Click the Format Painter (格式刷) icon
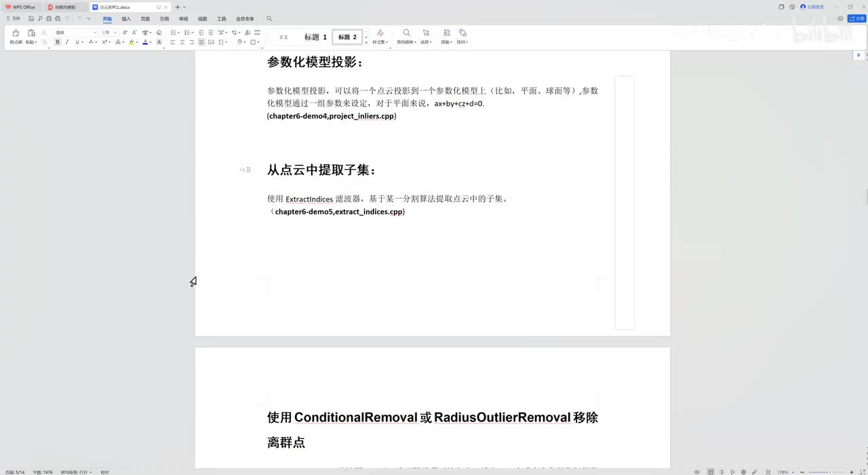This screenshot has height=475, width=868. tap(16, 33)
